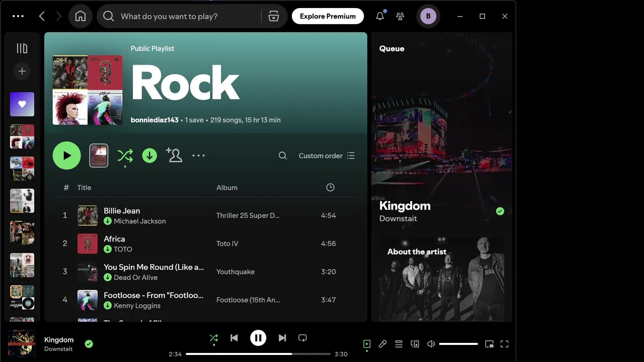The height and width of the screenshot is (362, 644).
Task: Open artist TOTO link
Action: [x=123, y=249]
